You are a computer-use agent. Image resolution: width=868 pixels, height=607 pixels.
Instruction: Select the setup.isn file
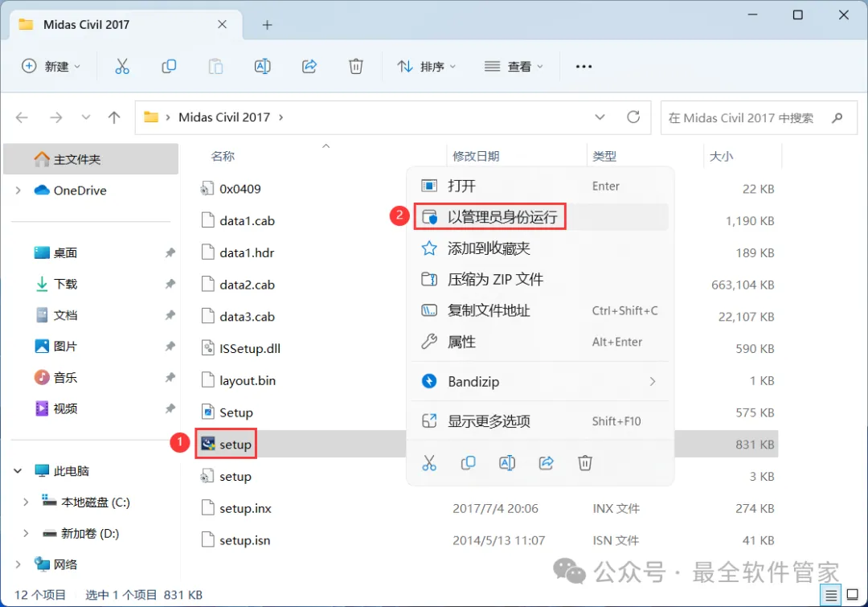244,540
